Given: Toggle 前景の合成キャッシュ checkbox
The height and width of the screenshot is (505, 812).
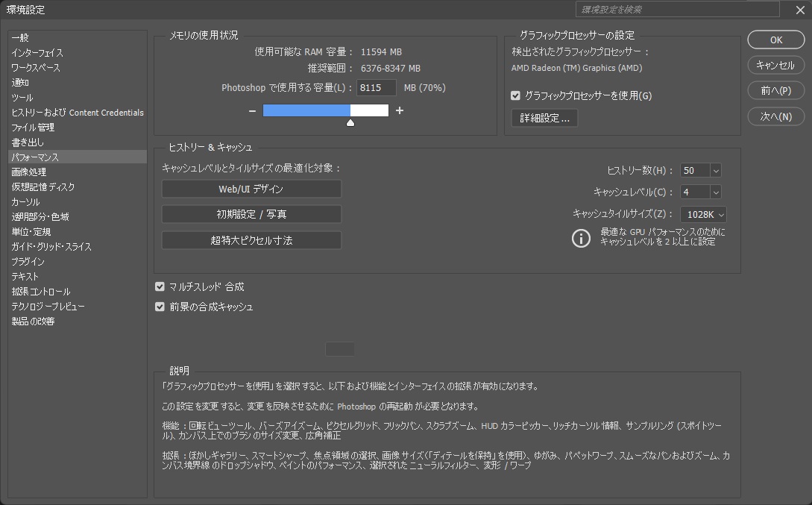Looking at the screenshot, I should click(x=160, y=307).
